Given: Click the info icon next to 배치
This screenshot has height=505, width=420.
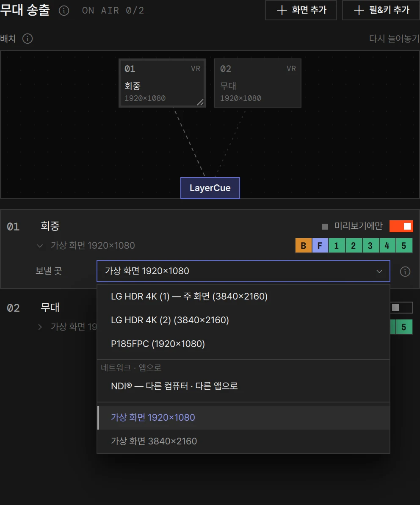Looking at the screenshot, I should (x=28, y=39).
